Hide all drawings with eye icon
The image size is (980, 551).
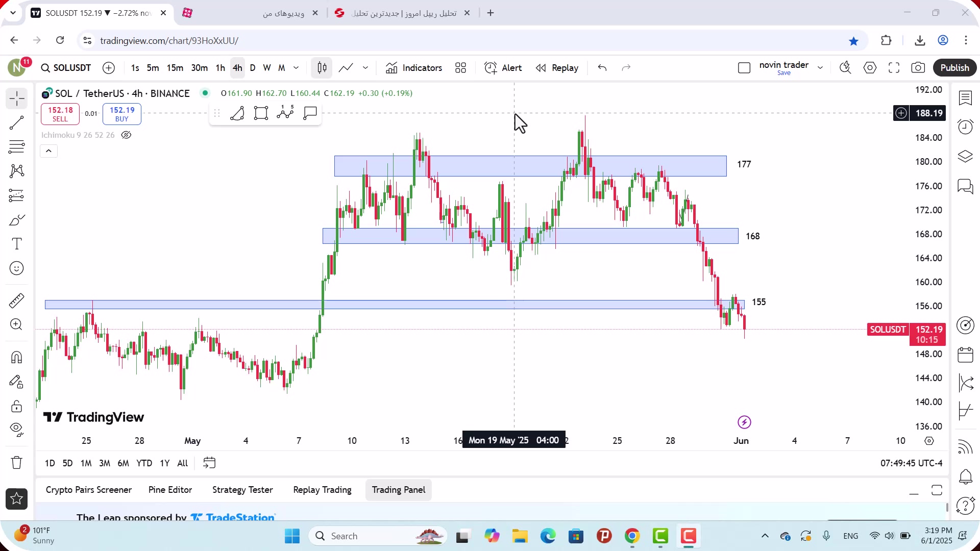coord(17,430)
